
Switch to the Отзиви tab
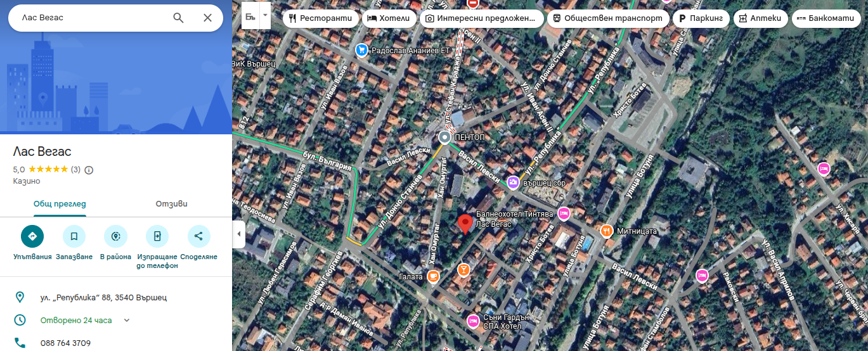171,204
